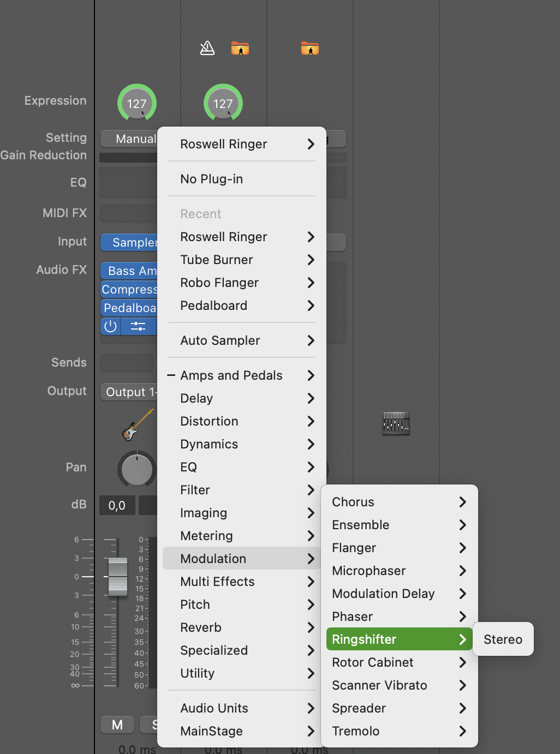Click the Bass Amp audio FX slot
Screen dimensions: 560x754
(129, 271)
